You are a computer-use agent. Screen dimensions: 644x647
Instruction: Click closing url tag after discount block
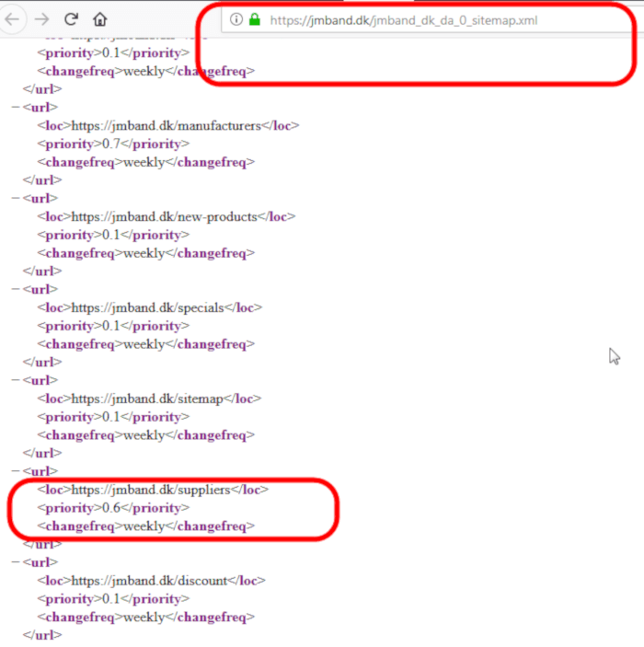click(x=42, y=635)
